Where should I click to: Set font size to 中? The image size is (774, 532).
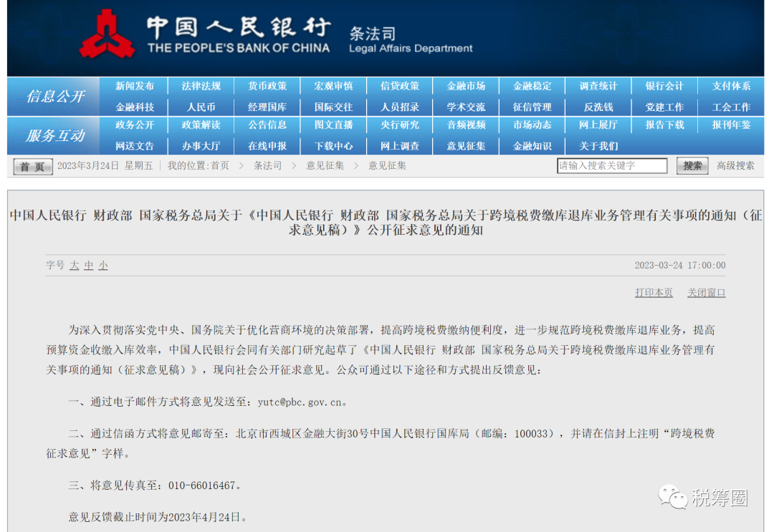[89, 265]
